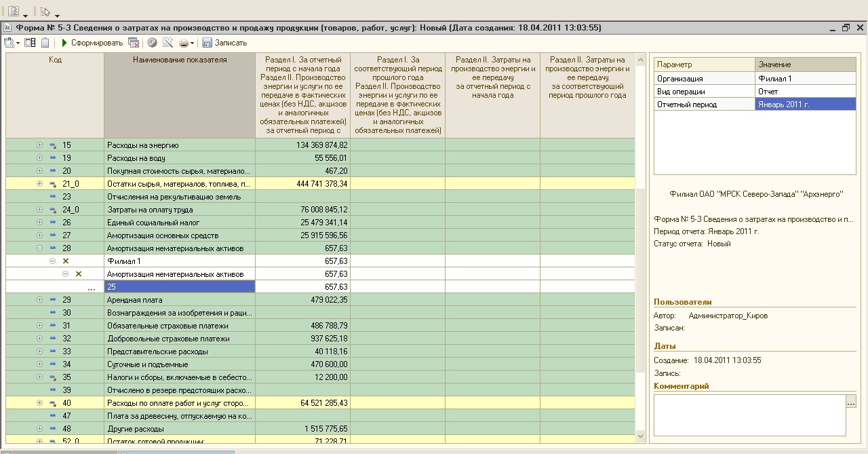Click the table's vertical scrollbar down arrow
Image resolution: width=868 pixels, height=454 pixels.
[641, 436]
